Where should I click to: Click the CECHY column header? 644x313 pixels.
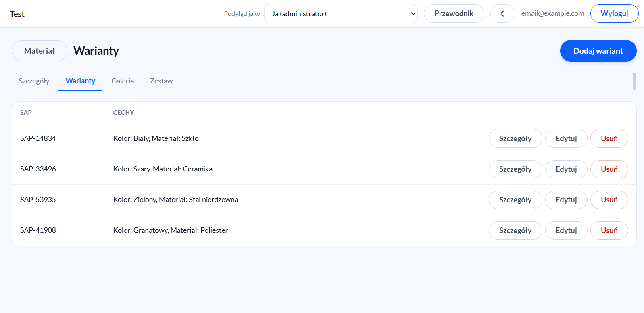pos(123,113)
